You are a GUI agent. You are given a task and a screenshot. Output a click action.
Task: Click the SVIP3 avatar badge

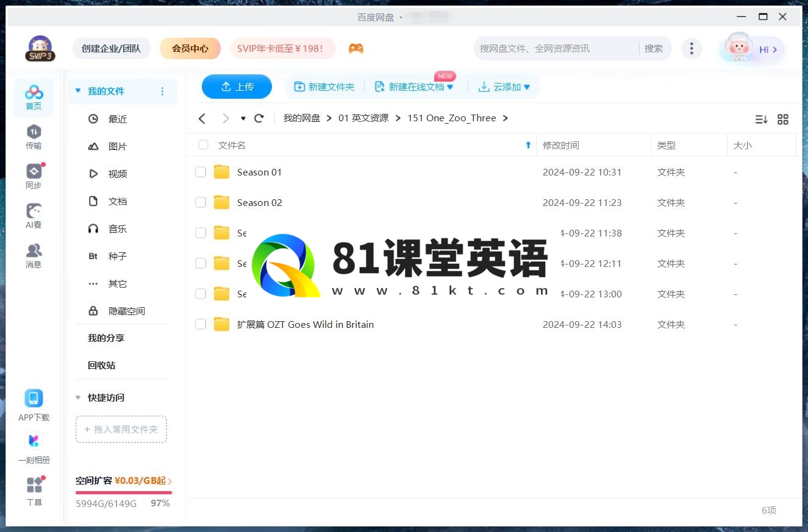[40, 49]
